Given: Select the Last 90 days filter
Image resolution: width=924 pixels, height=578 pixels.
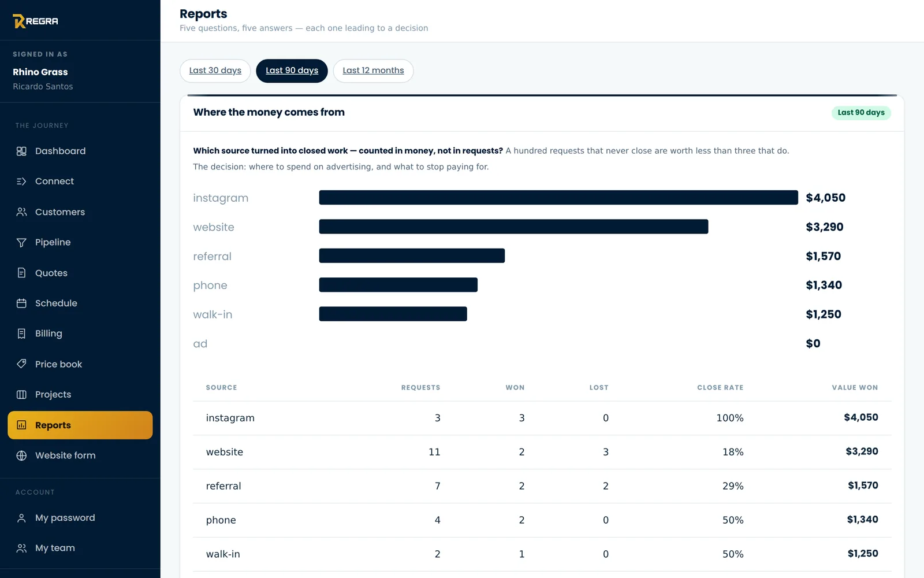Looking at the screenshot, I should [x=292, y=71].
